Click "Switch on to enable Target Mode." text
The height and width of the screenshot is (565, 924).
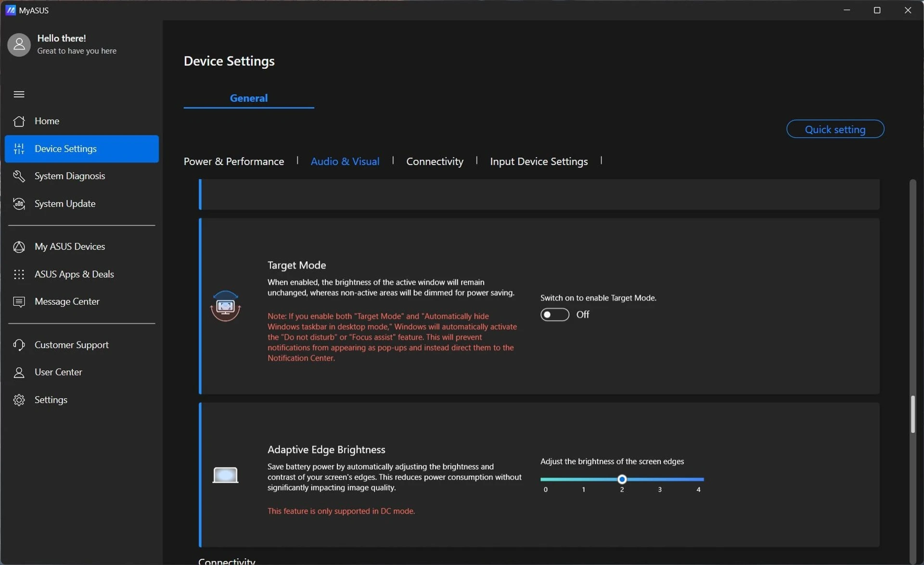pos(598,298)
